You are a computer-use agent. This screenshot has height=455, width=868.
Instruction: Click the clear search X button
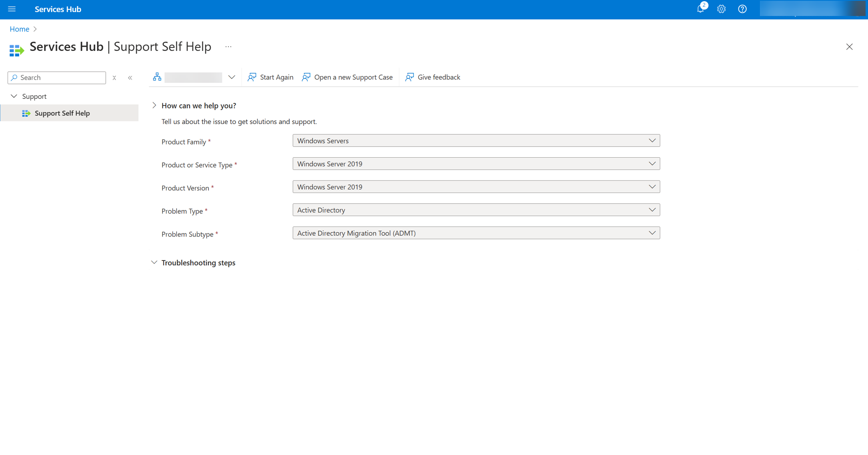point(114,78)
